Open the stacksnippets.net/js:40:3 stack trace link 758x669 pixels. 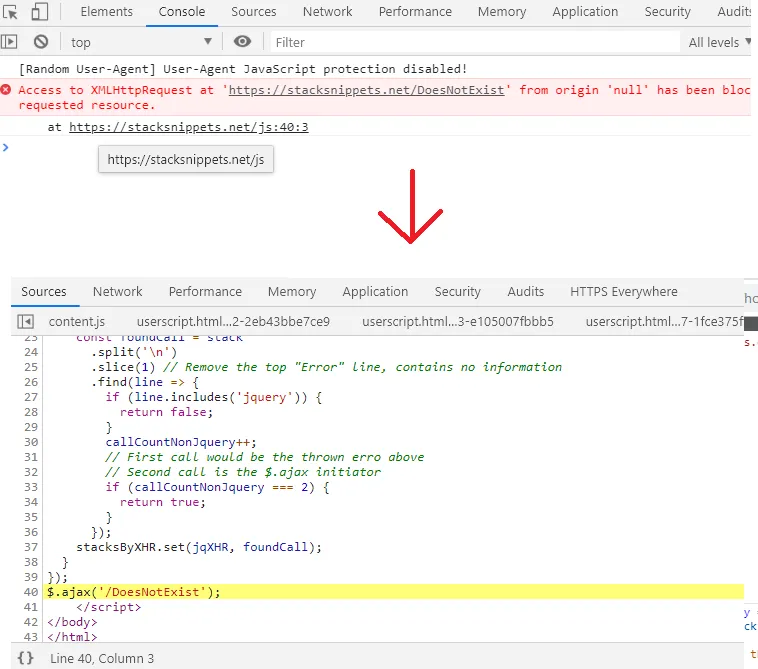(x=189, y=127)
